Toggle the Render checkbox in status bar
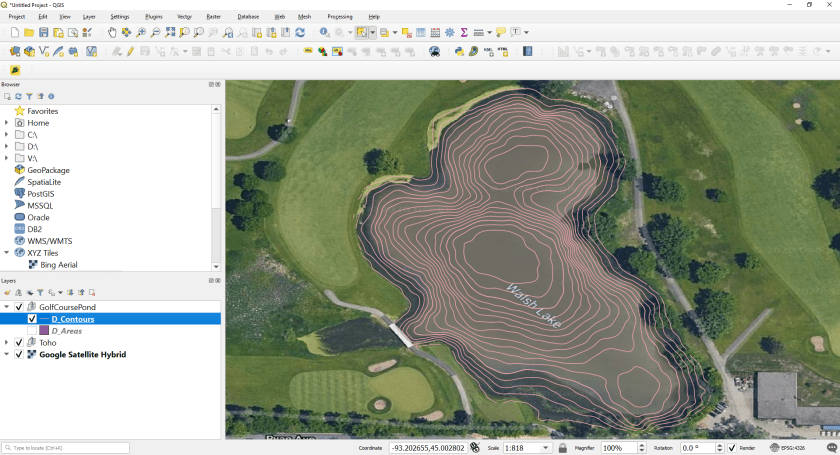840x455 pixels. pos(732,448)
